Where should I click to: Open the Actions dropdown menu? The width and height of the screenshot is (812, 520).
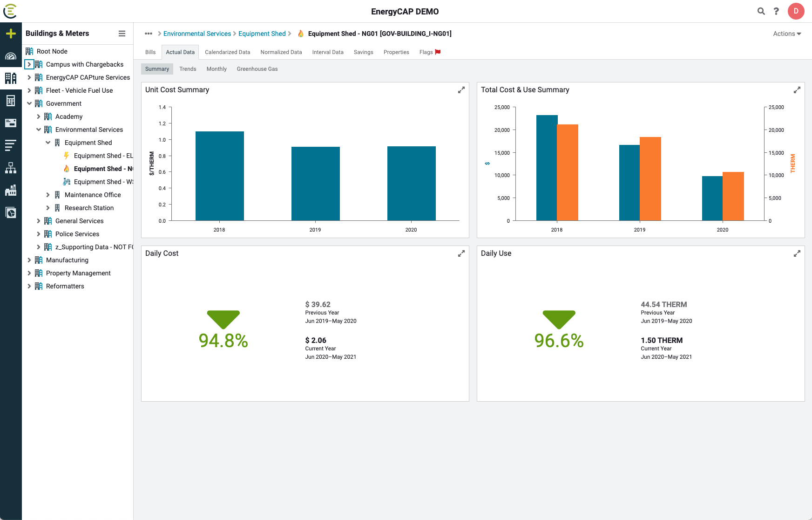[x=786, y=34]
